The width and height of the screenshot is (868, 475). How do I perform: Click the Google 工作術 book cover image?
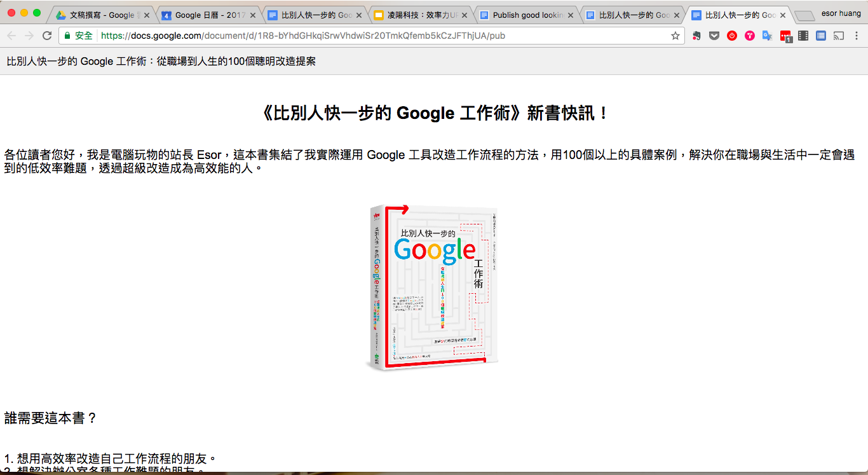433,288
